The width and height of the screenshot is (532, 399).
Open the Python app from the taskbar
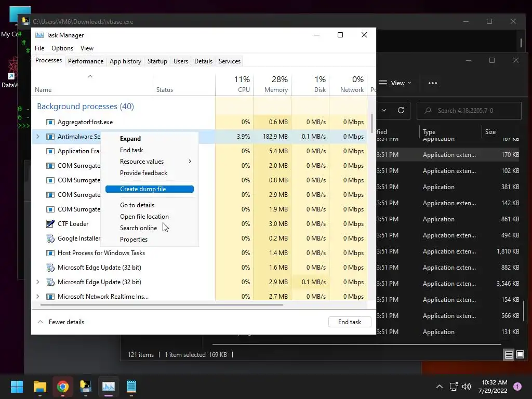[86, 387]
